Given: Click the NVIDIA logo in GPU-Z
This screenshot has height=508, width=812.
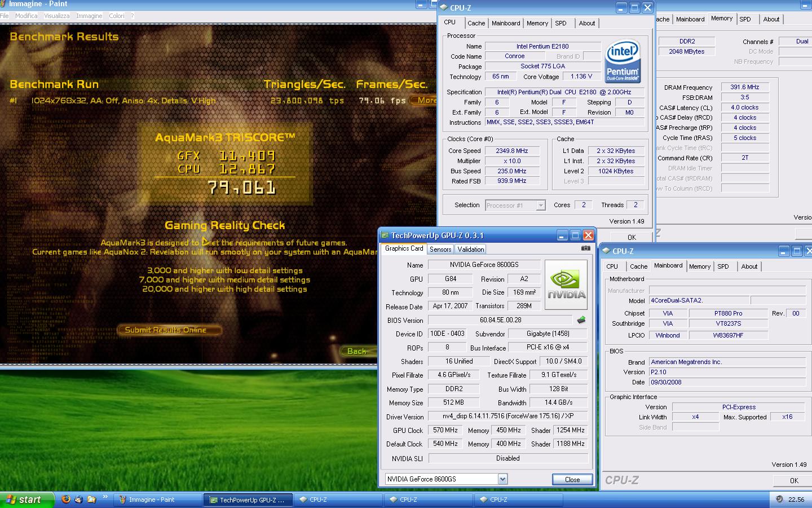Looking at the screenshot, I should (566, 284).
